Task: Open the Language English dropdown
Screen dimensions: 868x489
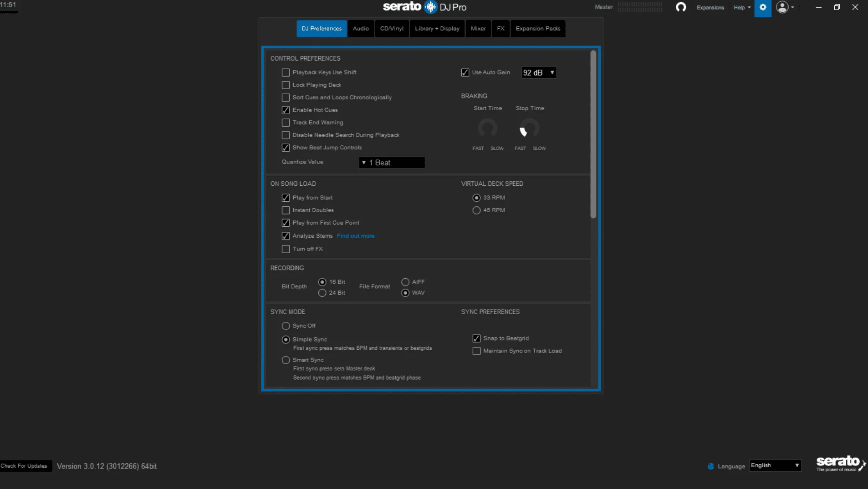Action: click(x=775, y=465)
